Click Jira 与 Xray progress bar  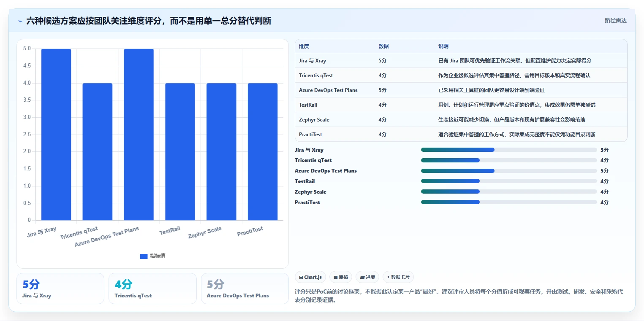click(509, 150)
